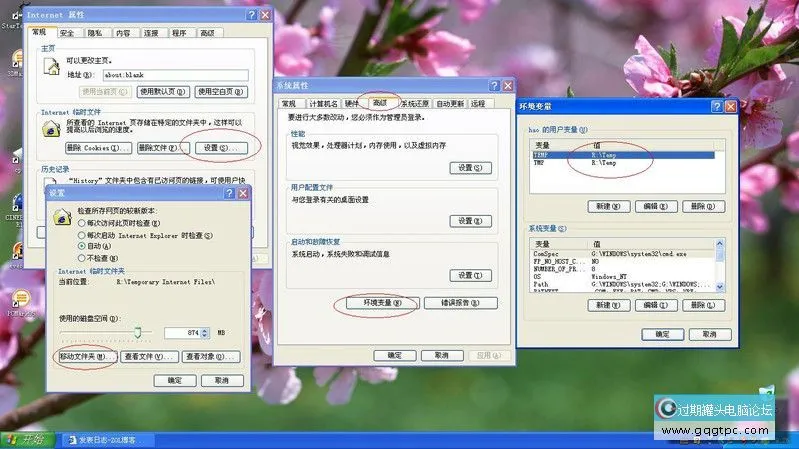This screenshot has width=799, height=449.
Task: Click 新建 under 系统变量
Action: pos(608,305)
